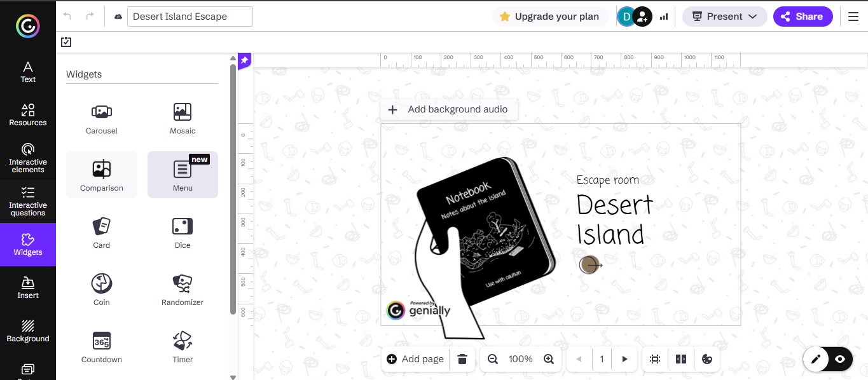Add the Dice widget
This screenshot has height=380, width=868.
click(183, 233)
